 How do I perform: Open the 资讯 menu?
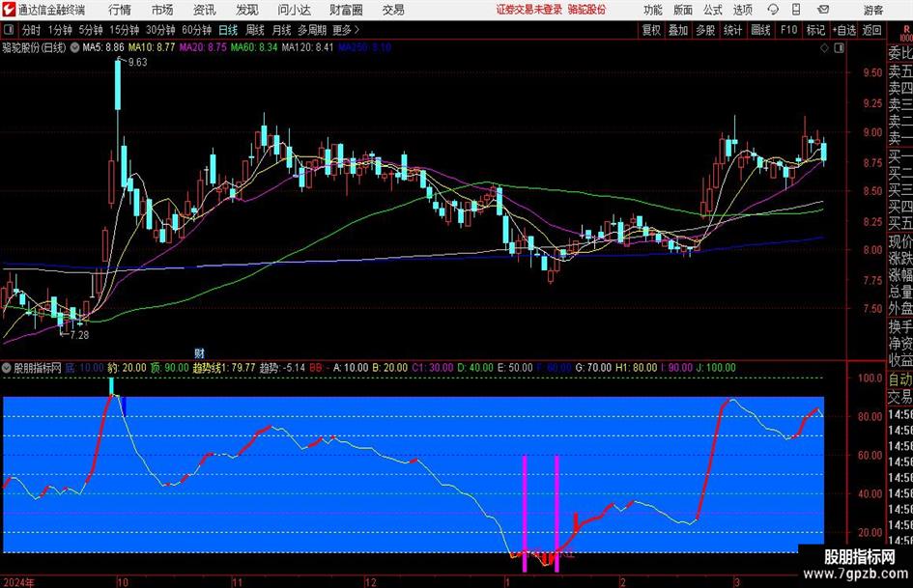(x=205, y=10)
